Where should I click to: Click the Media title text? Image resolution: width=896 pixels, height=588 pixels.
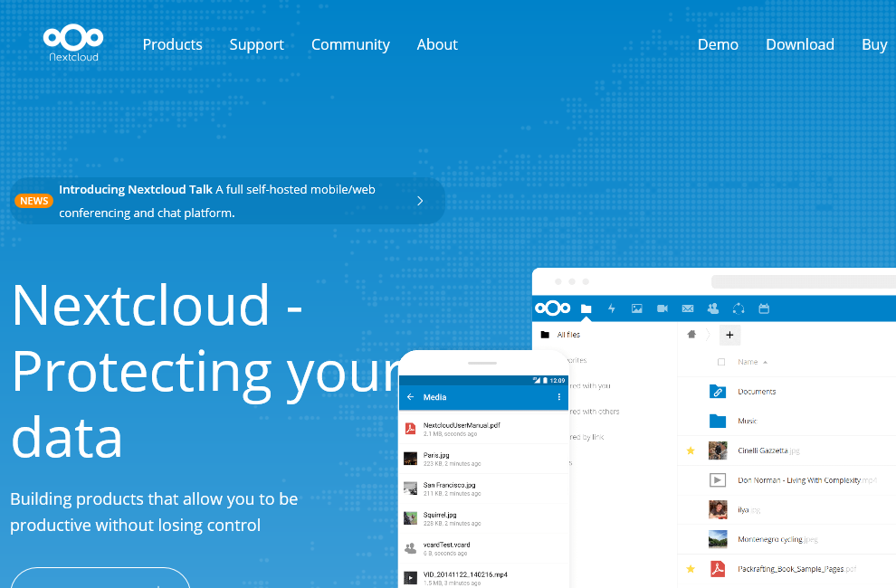point(434,396)
